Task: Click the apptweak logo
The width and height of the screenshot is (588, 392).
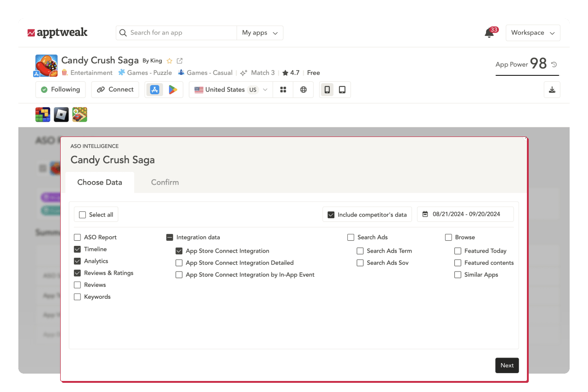Action: pos(57,33)
